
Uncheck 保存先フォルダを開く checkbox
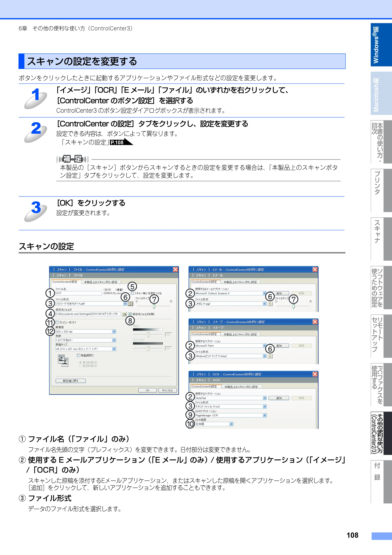[x=130, y=314]
